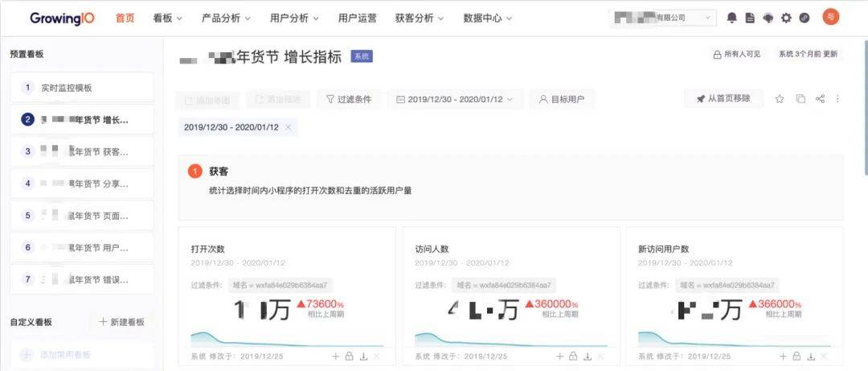
Task: Open the notifications bell icon
Action: coord(731,18)
